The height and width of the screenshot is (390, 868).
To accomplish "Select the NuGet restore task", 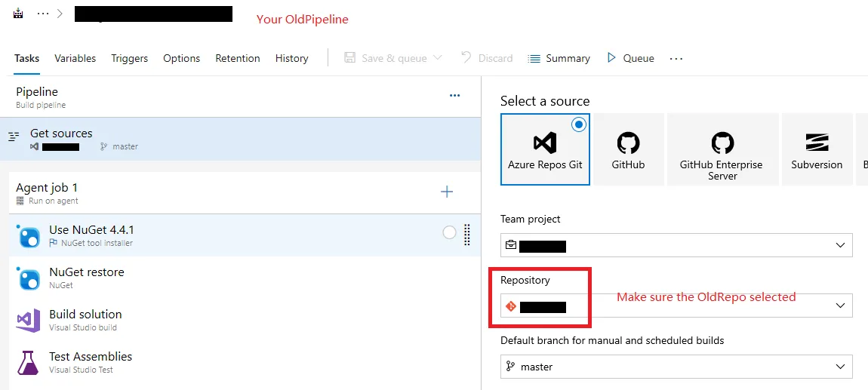I will click(245, 278).
